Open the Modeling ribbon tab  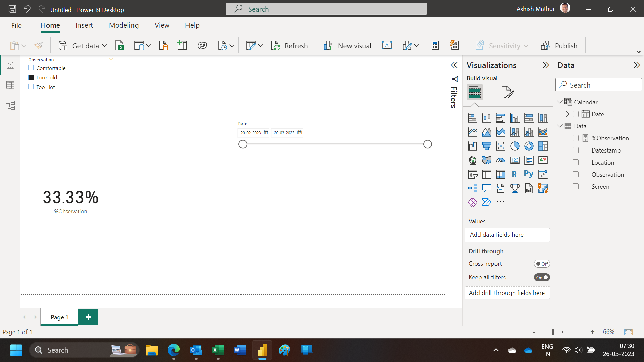(x=124, y=25)
